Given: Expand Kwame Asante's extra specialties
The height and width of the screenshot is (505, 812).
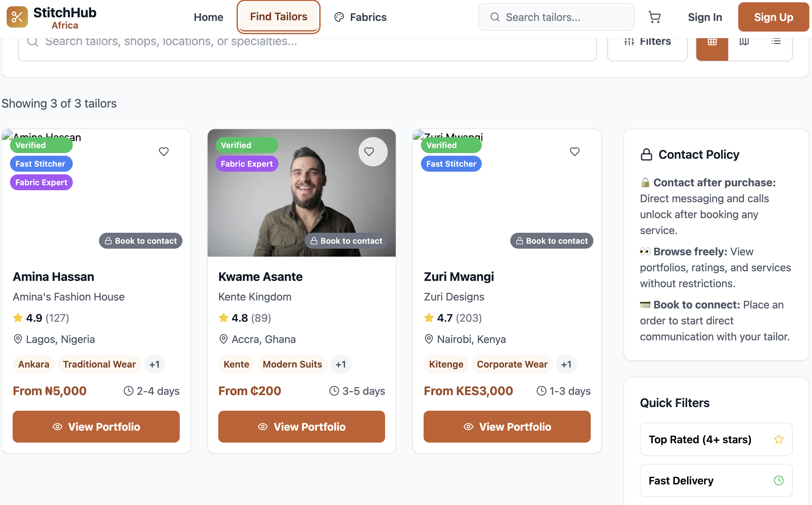Looking at the screenshot, I should (341, 364).
